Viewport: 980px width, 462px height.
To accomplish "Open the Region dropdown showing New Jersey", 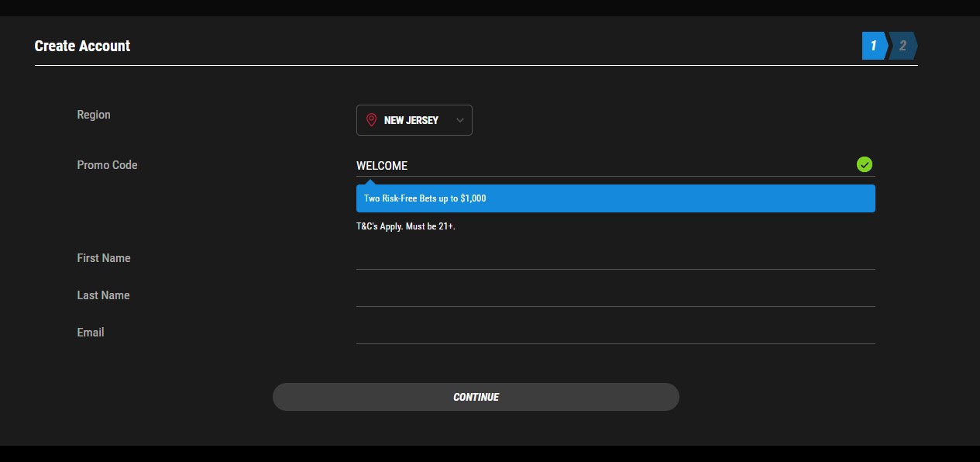I will pos(414,120).
